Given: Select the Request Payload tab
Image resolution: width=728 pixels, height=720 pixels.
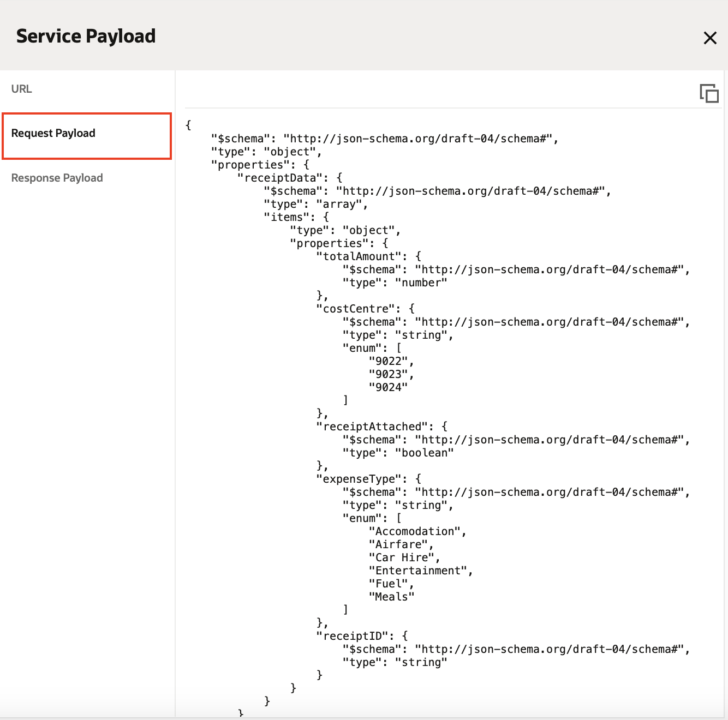Looking at the screenshot, I should (53, 133).
